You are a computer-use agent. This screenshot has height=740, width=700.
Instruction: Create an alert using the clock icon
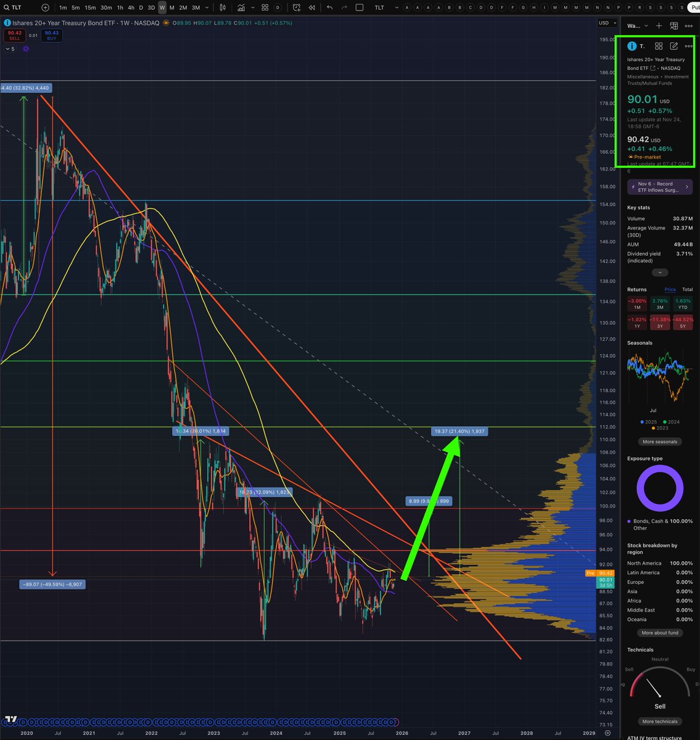[297, 7]
